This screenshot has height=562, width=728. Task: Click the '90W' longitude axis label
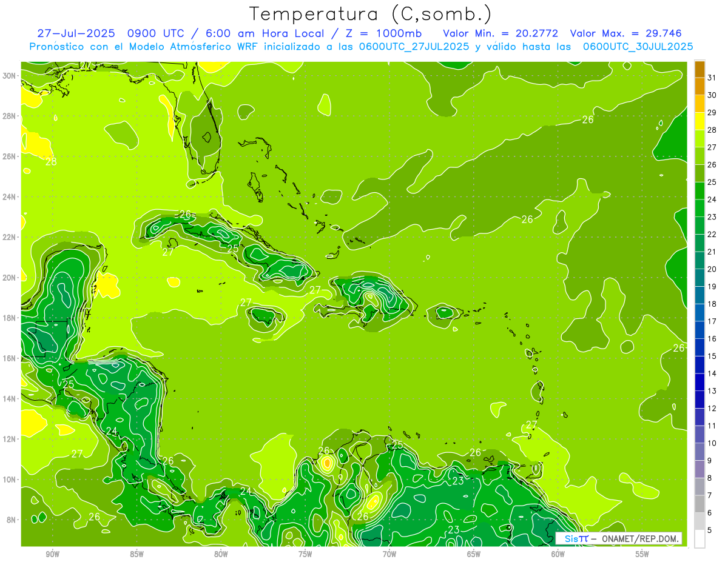(x=52, y=554)
